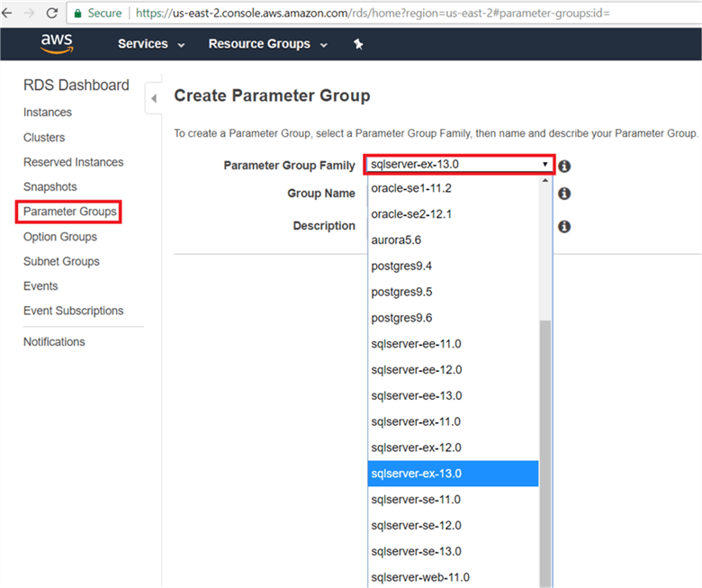The height and width of the screenshot is (588, 702).
Task: Click dropdown list scroll-up arrow
Action: [544, 180]
